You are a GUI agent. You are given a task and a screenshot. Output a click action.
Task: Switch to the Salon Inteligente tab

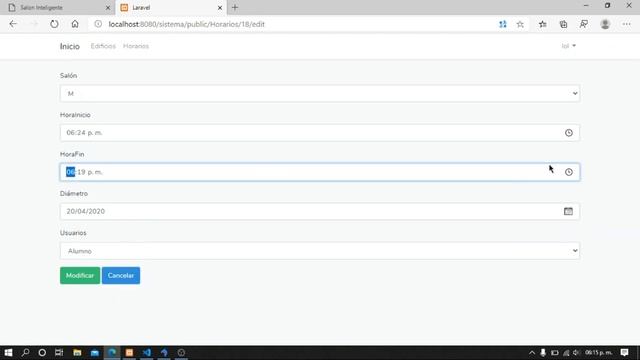[57, 8]
